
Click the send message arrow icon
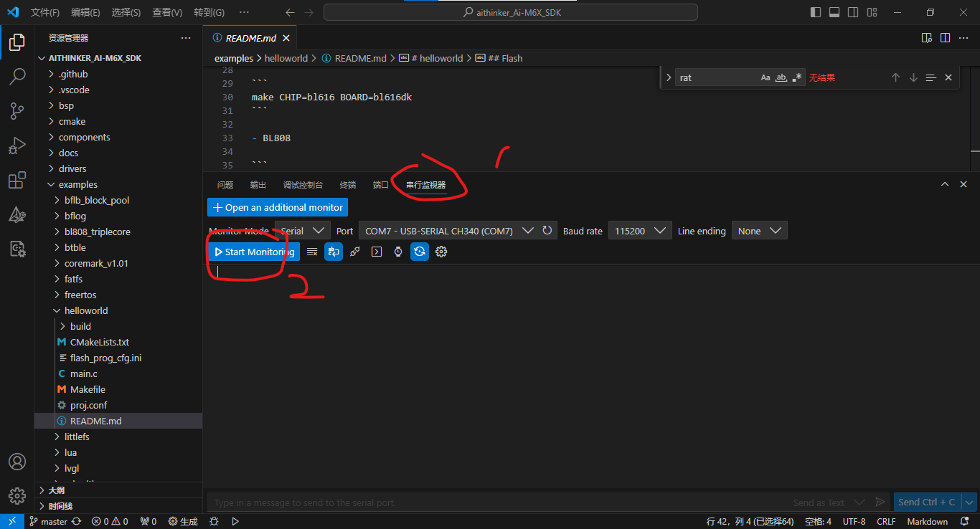(x=880, y=502)
